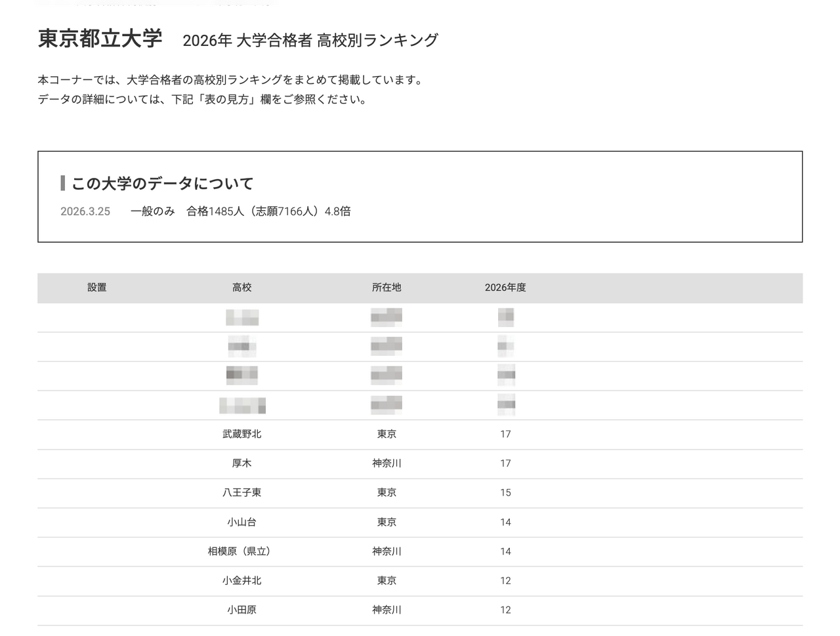
Task: Click the count 12 in 小田原 row
Action: point(505,610)
